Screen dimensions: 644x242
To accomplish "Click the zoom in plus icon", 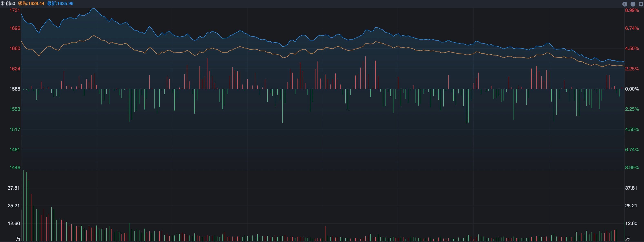I will click(624, 4).
